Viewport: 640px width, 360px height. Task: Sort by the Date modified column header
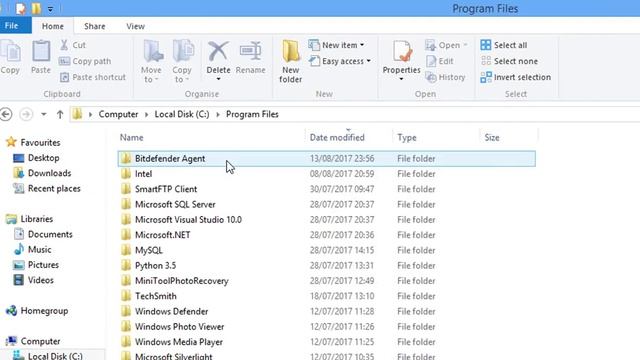click(337, 138)
